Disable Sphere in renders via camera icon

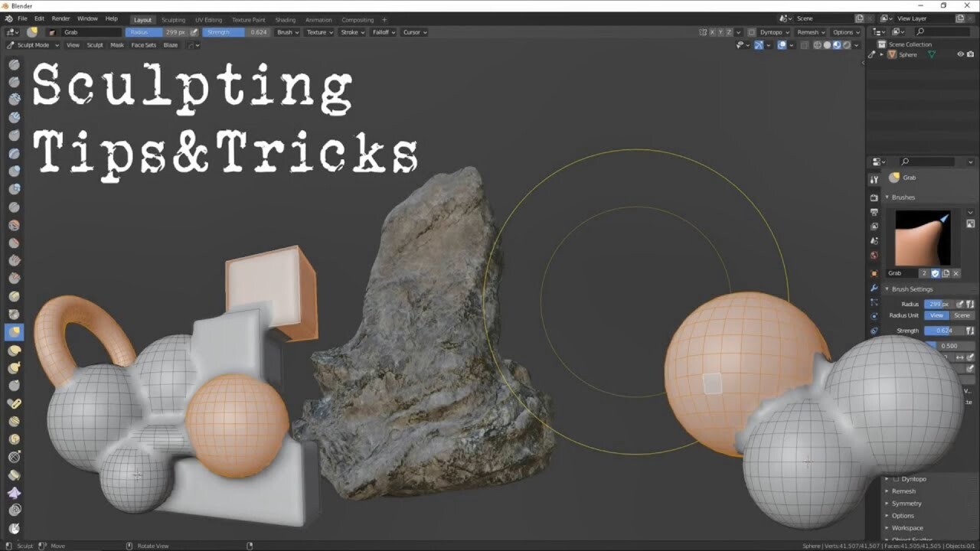click(x=971, y=54)
